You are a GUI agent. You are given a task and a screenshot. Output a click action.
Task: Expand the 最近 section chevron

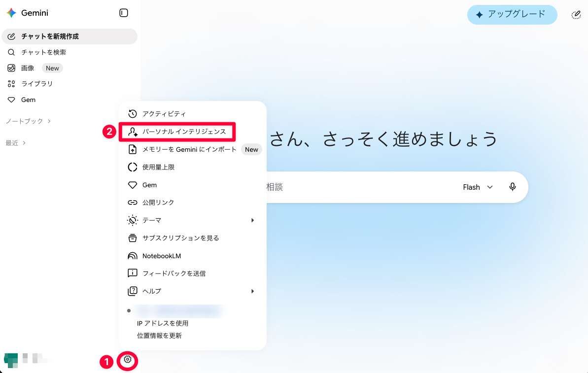tap(24, 143)
